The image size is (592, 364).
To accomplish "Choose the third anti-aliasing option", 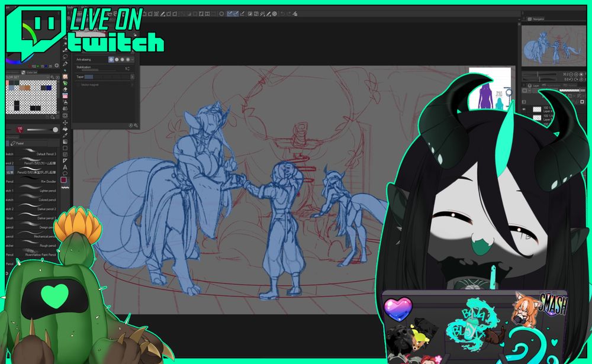I will coord(123,60).
